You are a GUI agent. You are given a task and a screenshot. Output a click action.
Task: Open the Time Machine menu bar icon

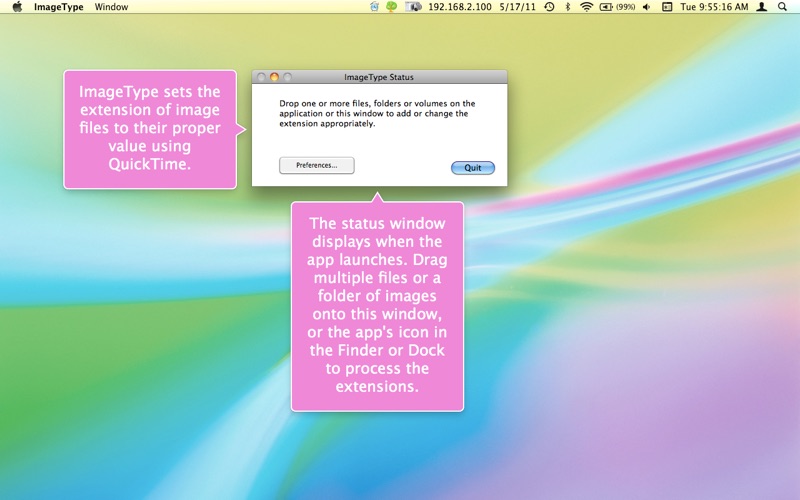pyautogui.click(x=549, y=7)
